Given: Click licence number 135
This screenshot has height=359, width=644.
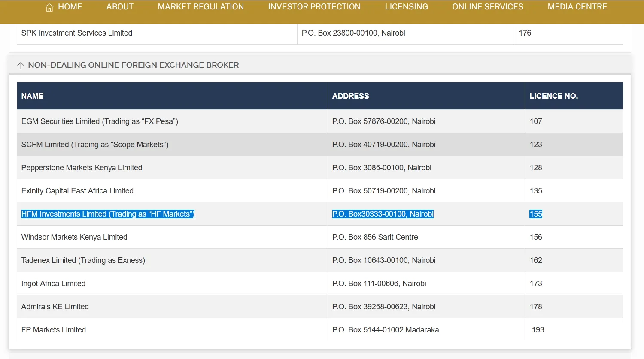Looking at the screenshot, I should (x=536, y=191).
